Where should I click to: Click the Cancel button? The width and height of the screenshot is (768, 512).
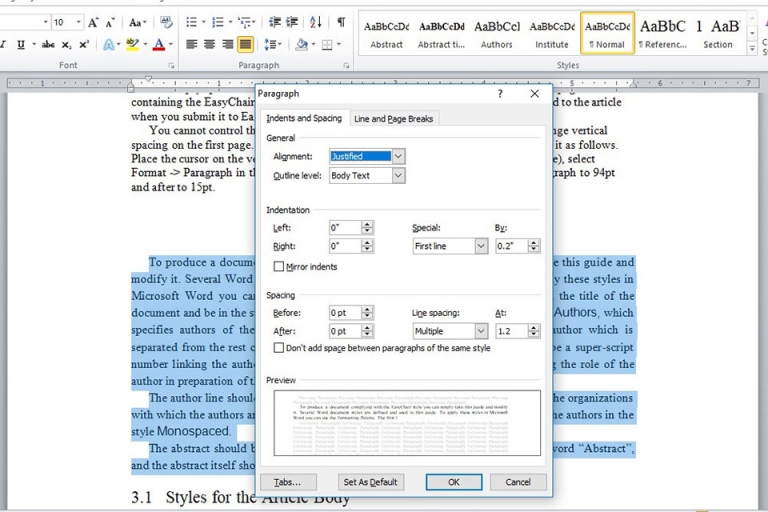click(x=518, y=482)
